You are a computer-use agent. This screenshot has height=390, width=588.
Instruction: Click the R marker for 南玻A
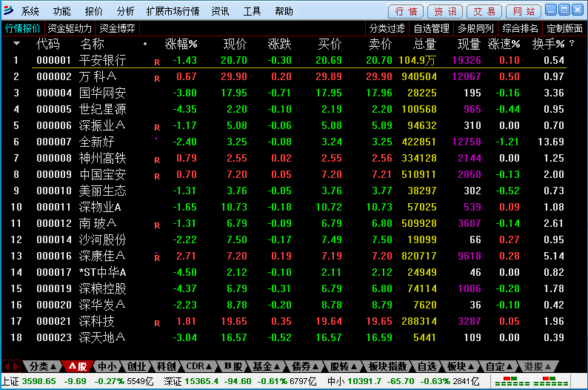157,225
